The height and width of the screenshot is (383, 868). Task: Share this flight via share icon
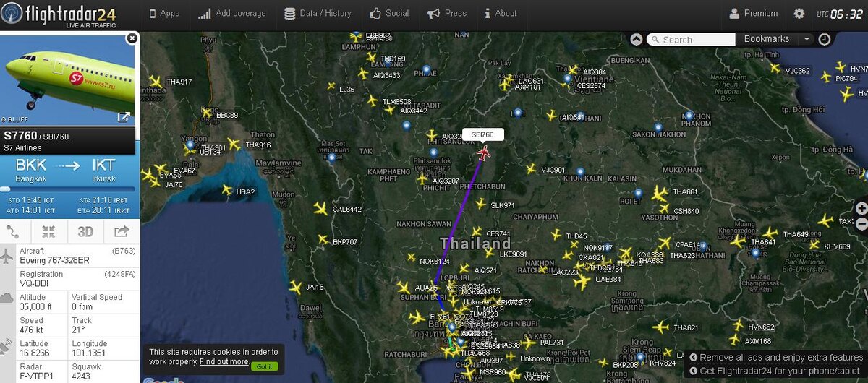pos(122,231)
